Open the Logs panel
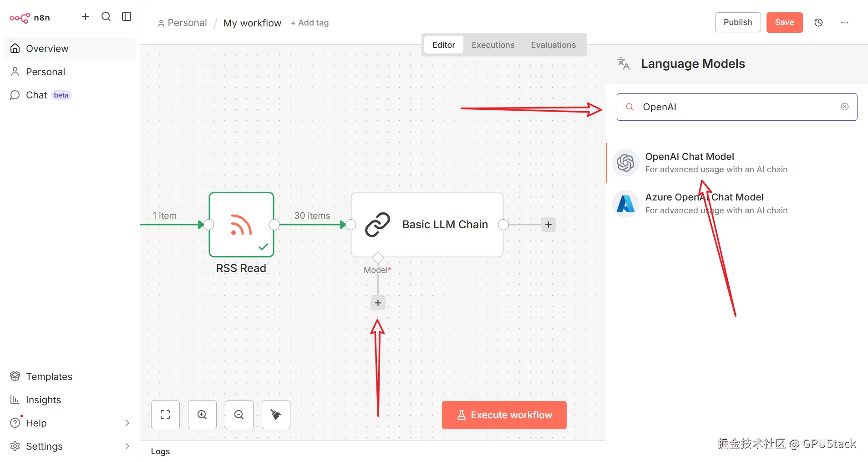This screenshot has width=868, height=462. pyautogui.click(x=160, y=451)
